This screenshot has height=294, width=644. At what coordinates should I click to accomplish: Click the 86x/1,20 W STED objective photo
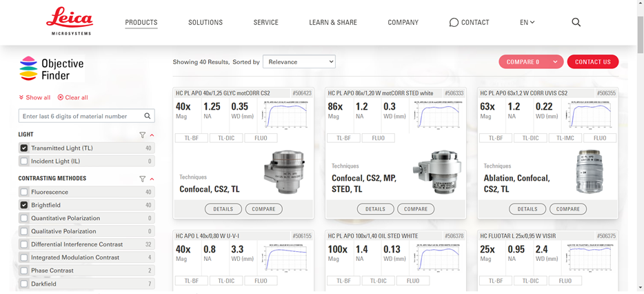(x=437, y=171)
